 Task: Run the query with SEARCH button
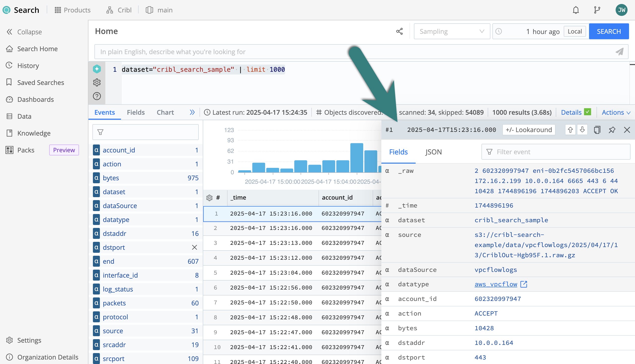pos(608,31)
